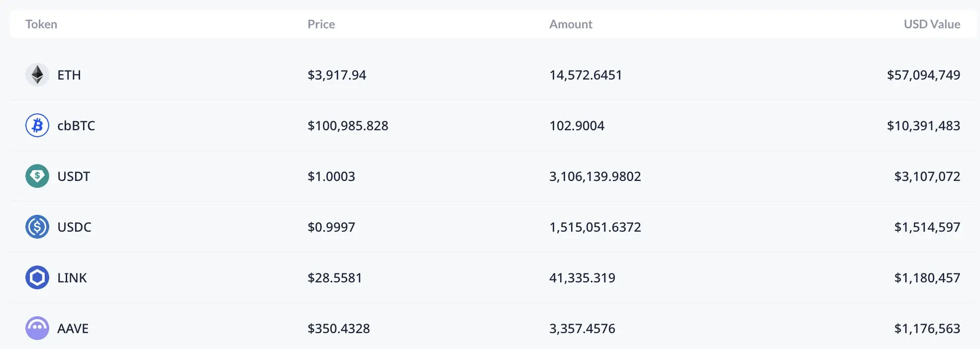The height and width of the screenshot is (349, 980).
Task: Select the USDT token label
Action: [74, 176]
